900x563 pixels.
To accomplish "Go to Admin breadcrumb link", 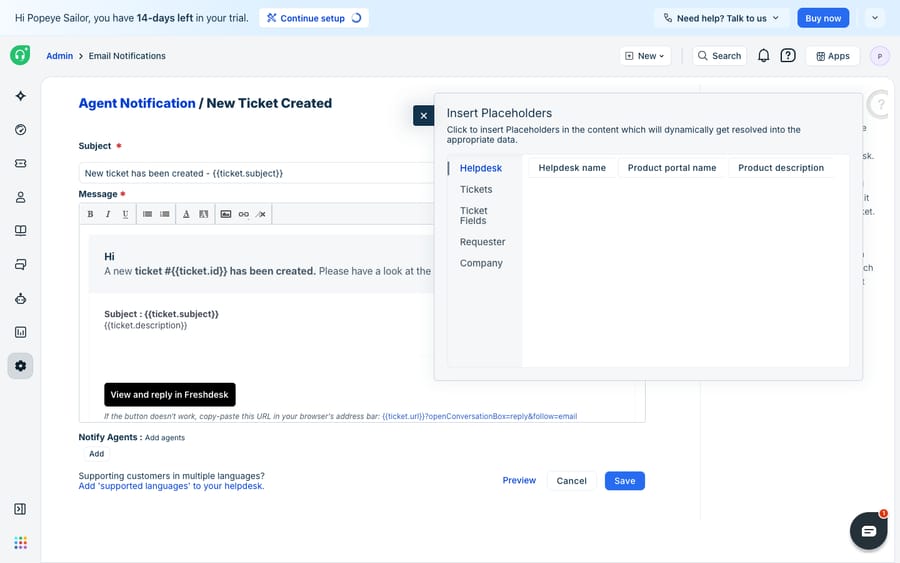I will 60,56.
